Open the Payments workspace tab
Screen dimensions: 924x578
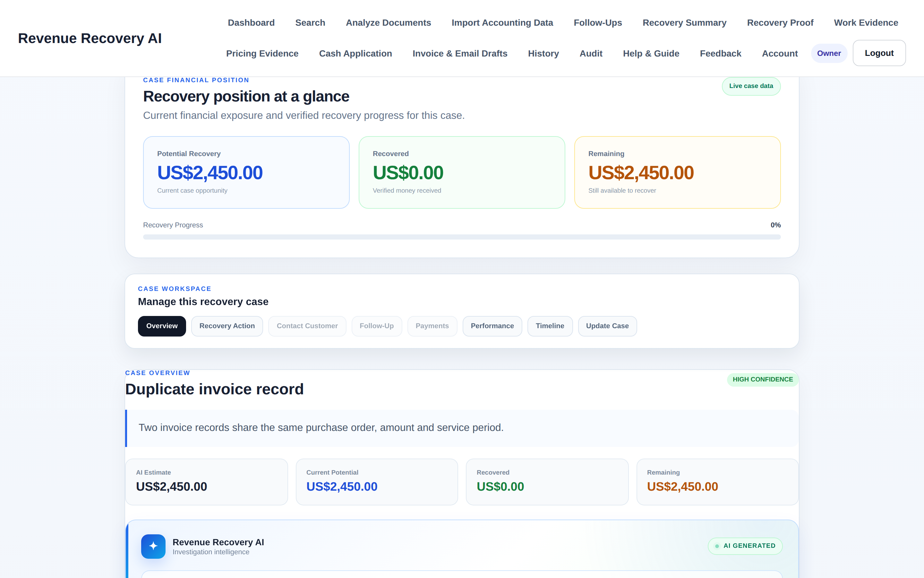pyautogui.click(x=432, y=326)
